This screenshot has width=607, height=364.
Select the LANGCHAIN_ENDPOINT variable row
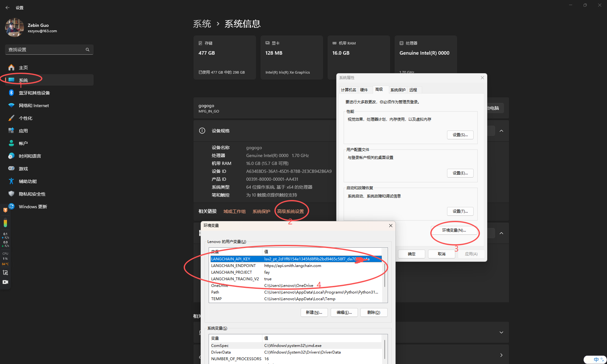coord(233,266)
